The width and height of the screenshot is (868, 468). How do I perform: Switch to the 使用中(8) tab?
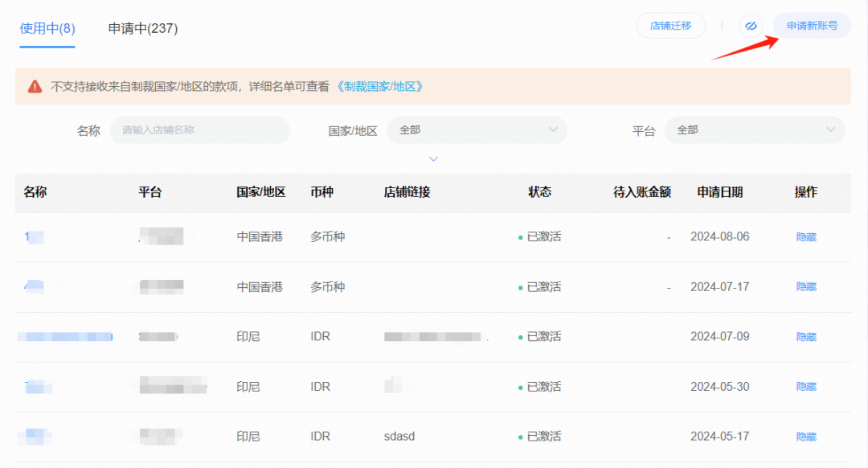click(47, 28)
